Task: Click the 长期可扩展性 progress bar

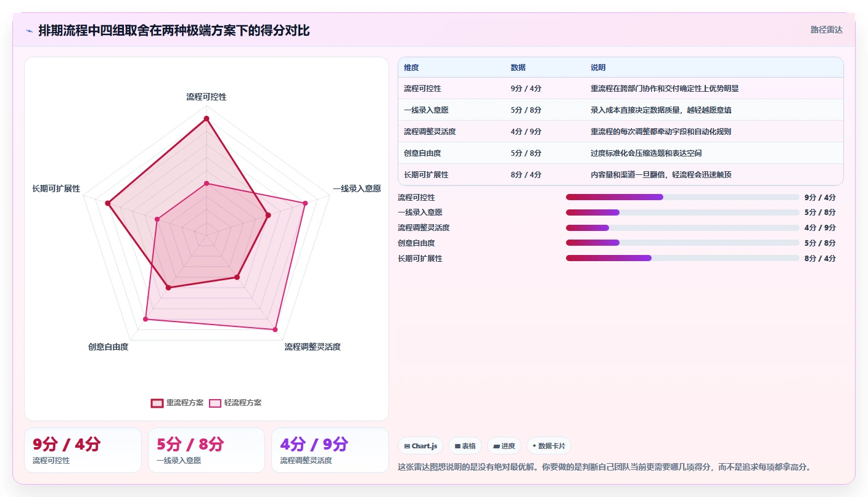Action: (x=682, y=258)
